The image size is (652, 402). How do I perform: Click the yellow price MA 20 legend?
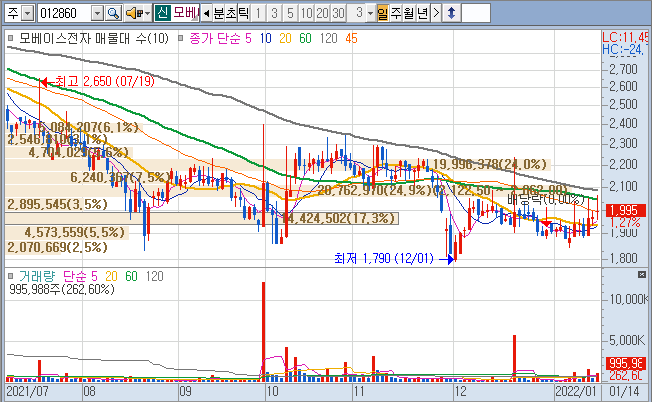(x=285, y=38)
